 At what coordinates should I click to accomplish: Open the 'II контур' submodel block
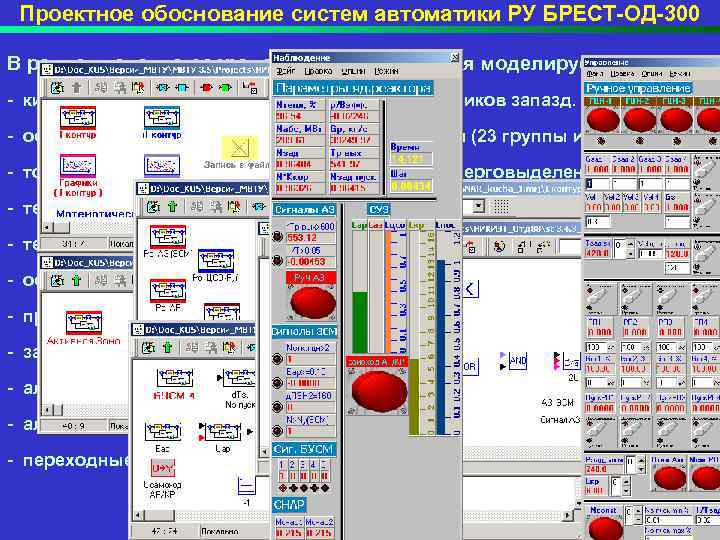coord(162,118)
